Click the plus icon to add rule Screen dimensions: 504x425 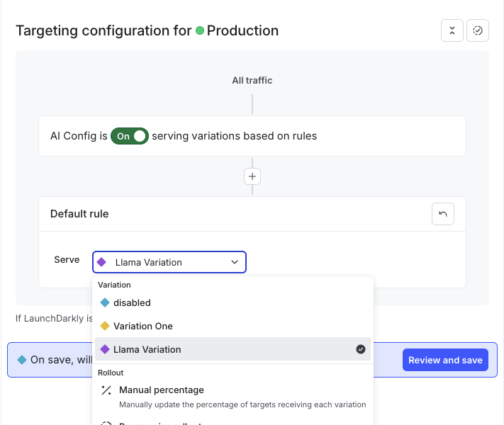click(x=252, y=176)
